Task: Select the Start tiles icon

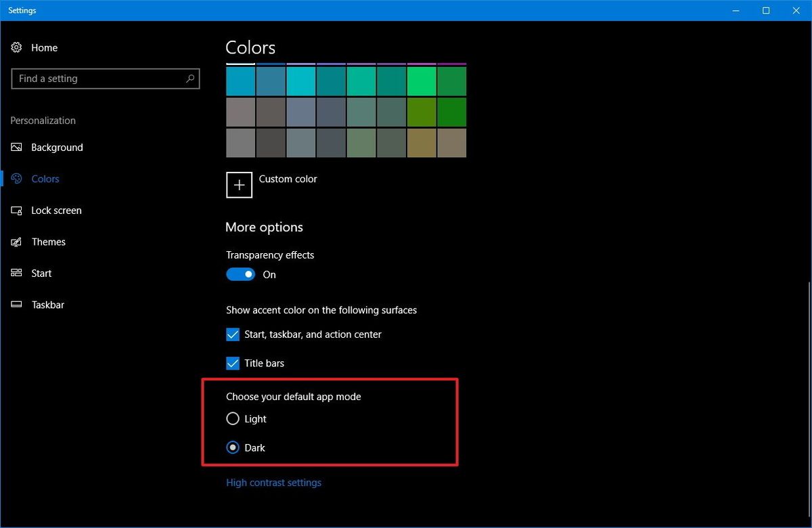Action: click(16, 273)
